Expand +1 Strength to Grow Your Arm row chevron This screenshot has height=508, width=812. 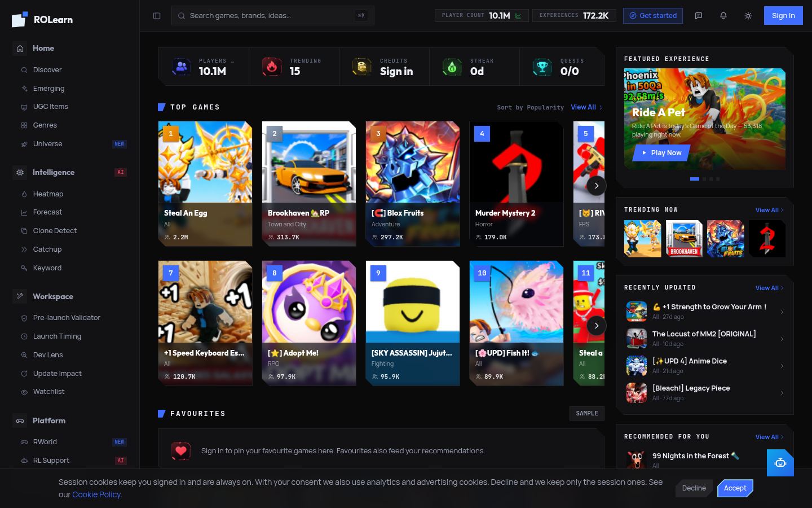pos(782,312)
